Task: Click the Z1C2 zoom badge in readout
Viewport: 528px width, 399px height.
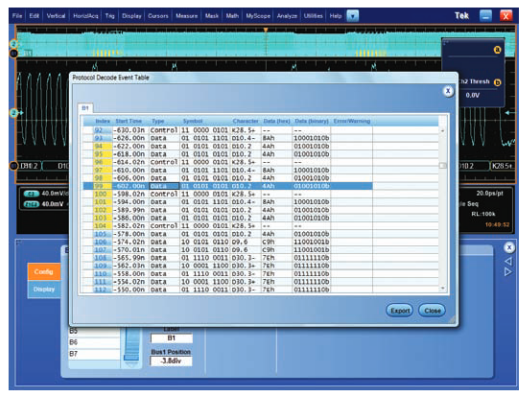Action: [x=32, y=204]
